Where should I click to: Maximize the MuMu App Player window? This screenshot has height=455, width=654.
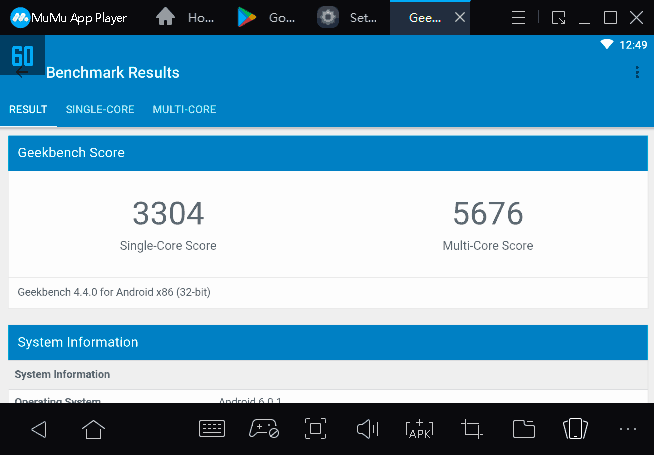(x=610, y=18)
